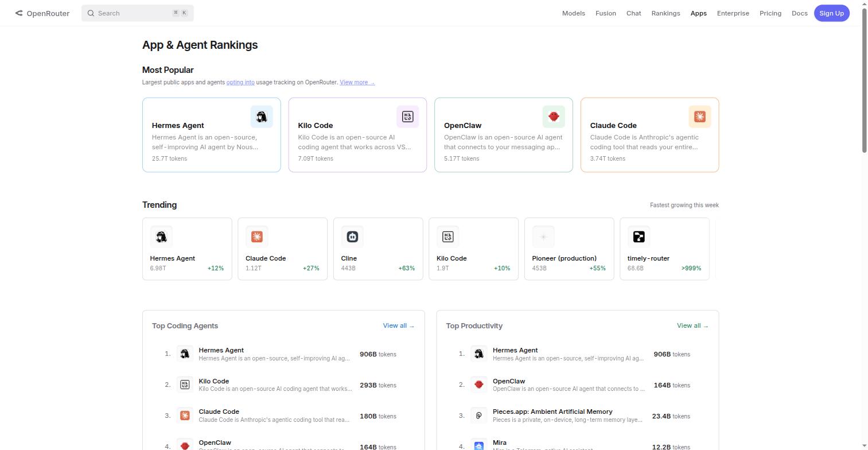Image resolution: width=868 pixels, height=450 pixels.
Task: Click '180B tokens' in Claude Code row
Action: pyautogui.click(x=378, y=416)
